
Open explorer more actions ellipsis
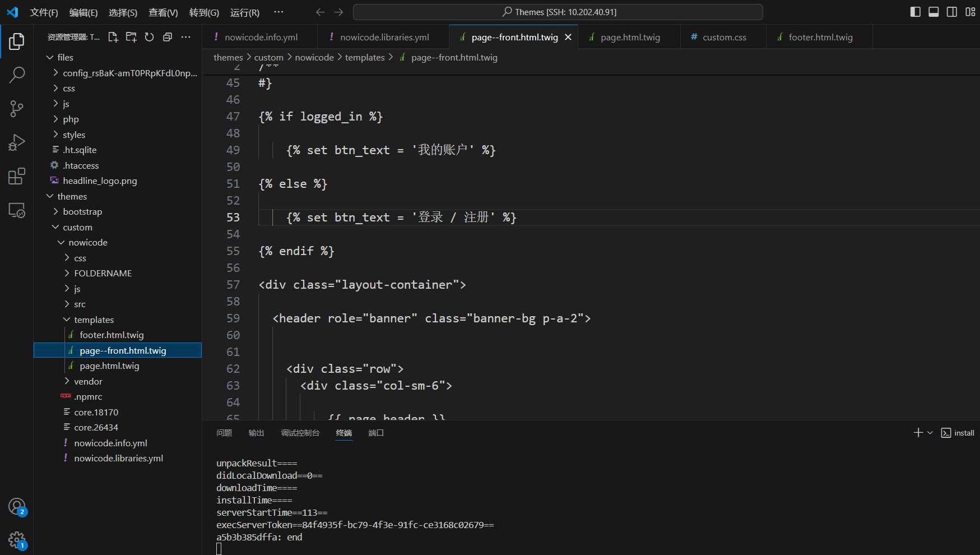185,37
